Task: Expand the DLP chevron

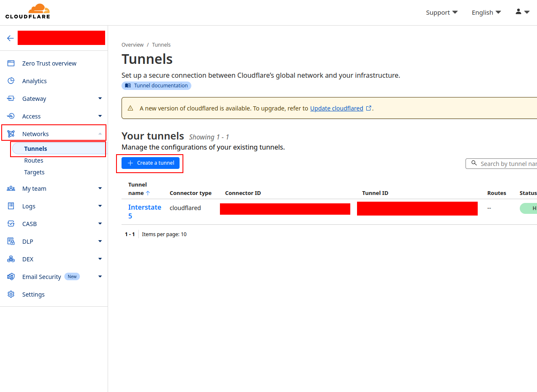Action: (x=100, y=242)
